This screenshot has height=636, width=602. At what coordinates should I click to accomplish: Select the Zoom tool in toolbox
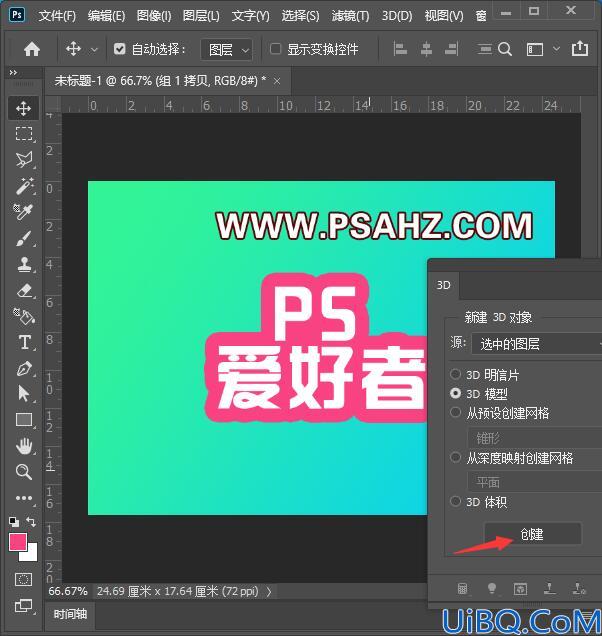[x=24, y=472]
